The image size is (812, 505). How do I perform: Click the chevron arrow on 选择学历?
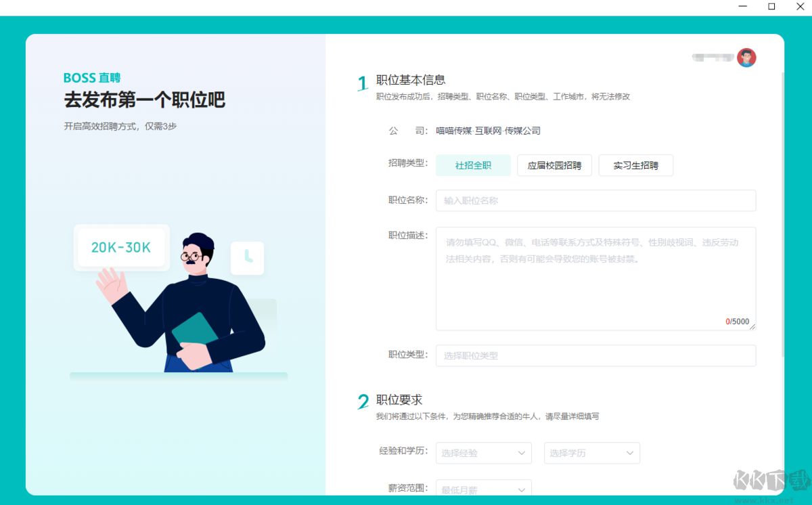coord(629,453)
